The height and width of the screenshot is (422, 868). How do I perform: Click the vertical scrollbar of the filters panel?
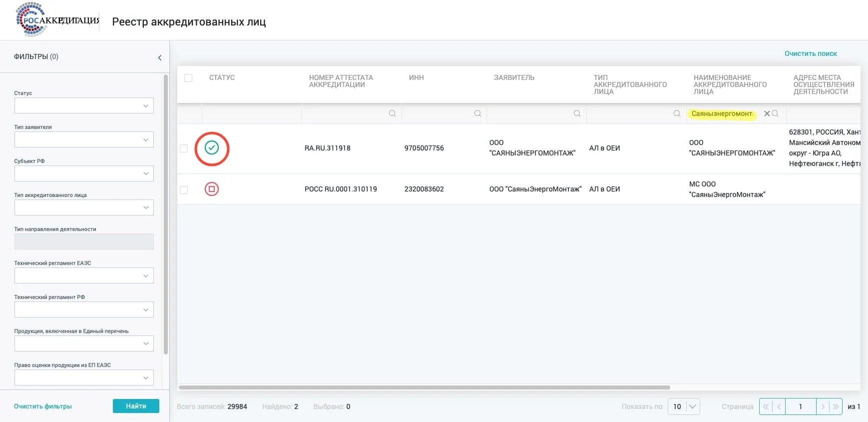(166, 214)
